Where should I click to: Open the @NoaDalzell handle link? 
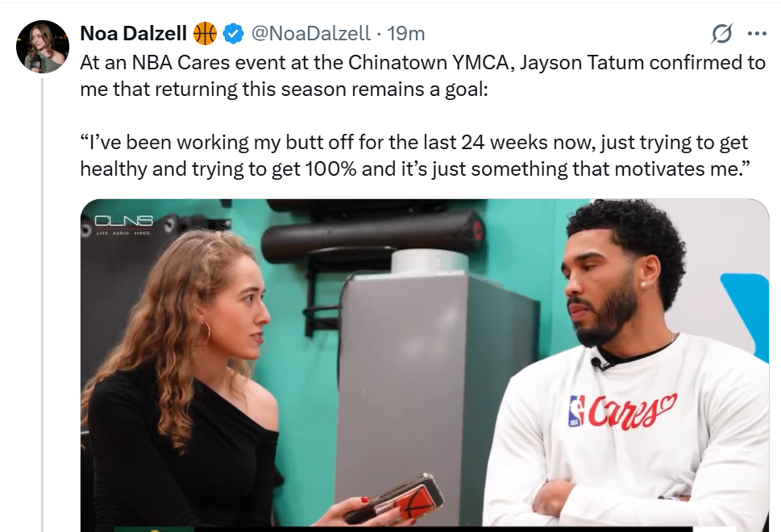[310, 34]
